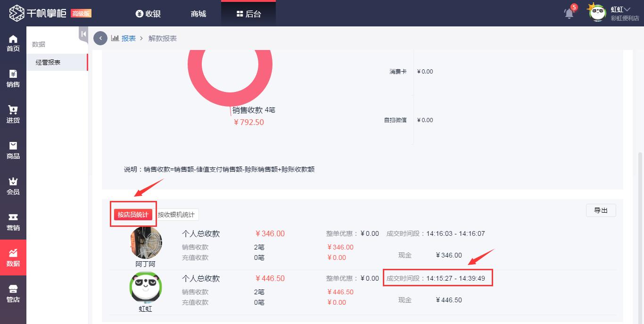Click the notification bell with badge 5
Screen dimensions: 644x324
pos(569,14)
